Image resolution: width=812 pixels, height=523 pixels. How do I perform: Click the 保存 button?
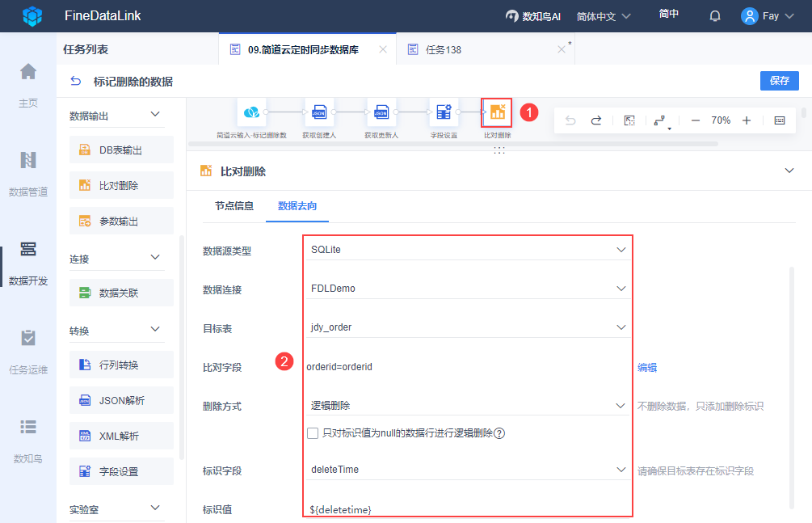tap(780, 80)
